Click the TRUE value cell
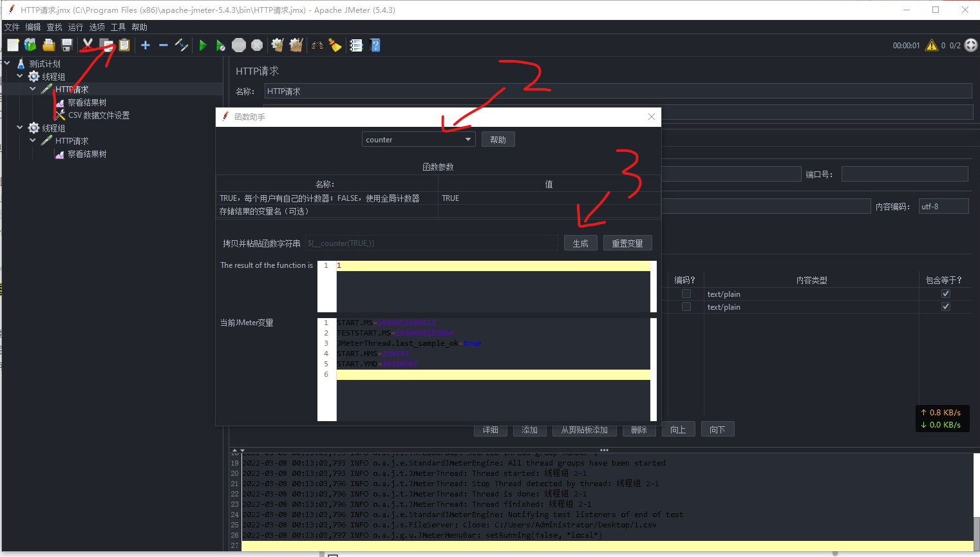This screenshot has height=557, width=980. tap(549, 198)
